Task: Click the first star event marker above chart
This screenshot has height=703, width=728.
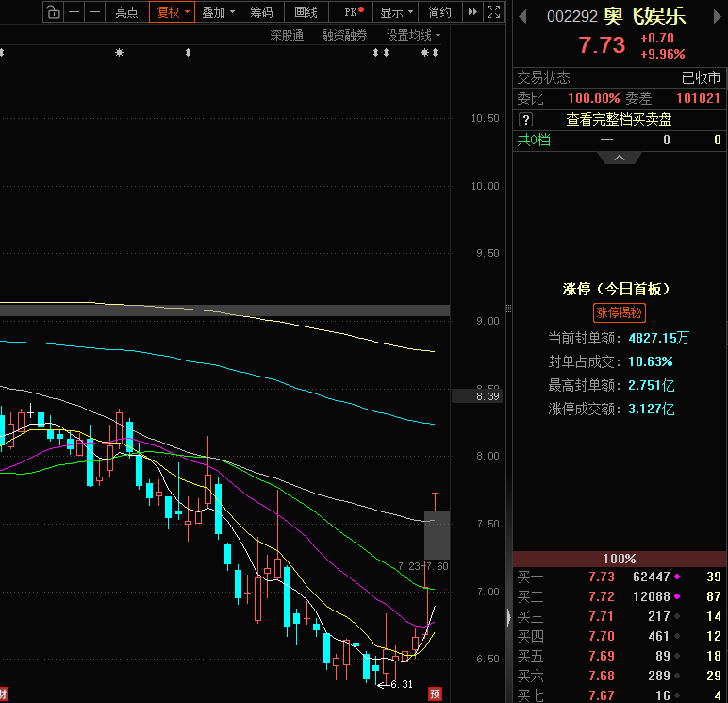Action: tap(120, 53)
